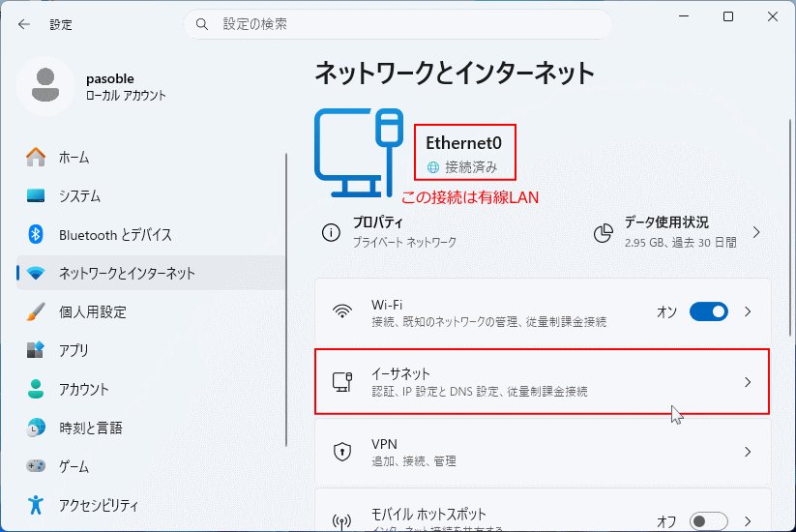Open アプリ settings
796x532 pixels.
(150, 350)
